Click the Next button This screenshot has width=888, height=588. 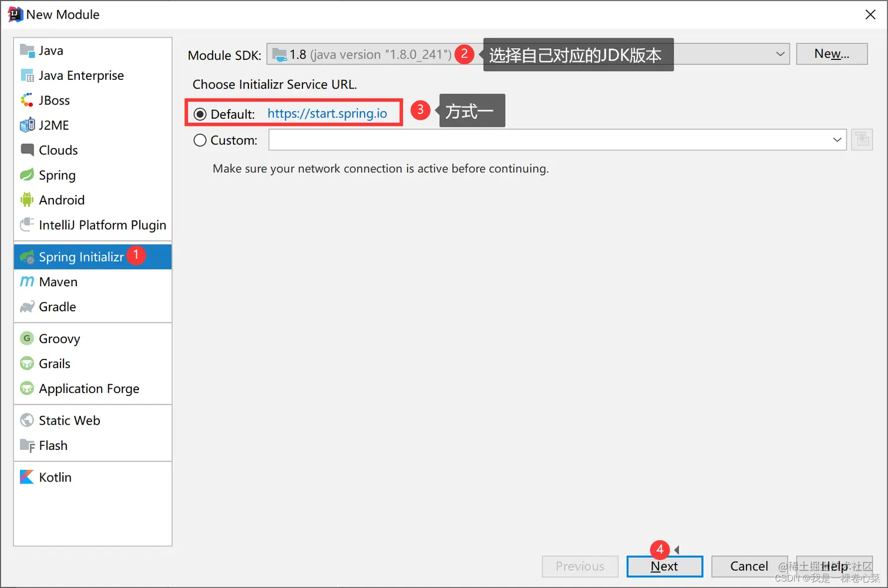click(664, 566)
